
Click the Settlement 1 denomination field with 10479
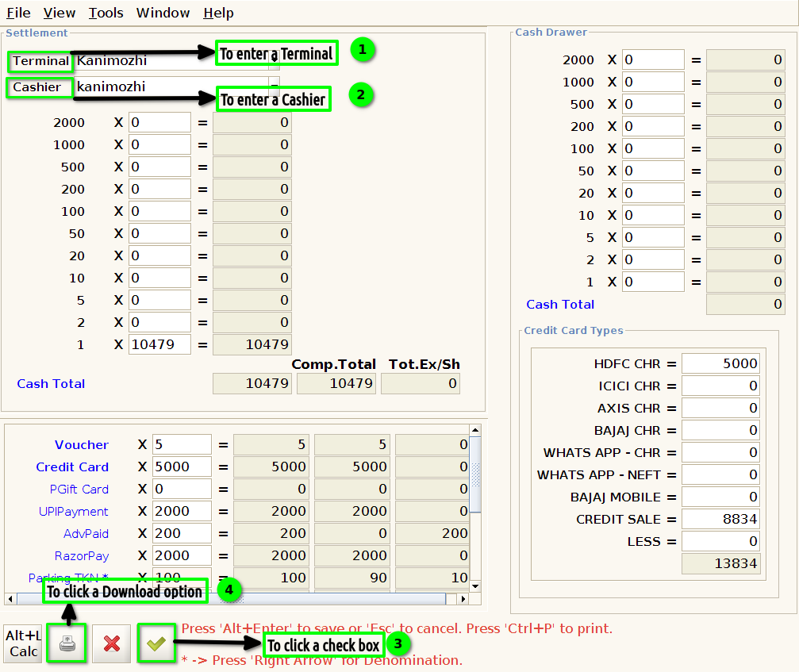tap(159, 344)
